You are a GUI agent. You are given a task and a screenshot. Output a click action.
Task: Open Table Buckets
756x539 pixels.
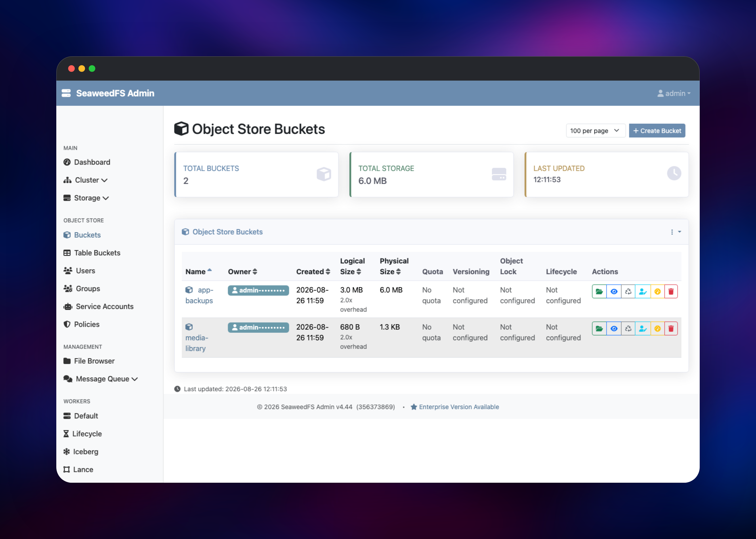coord(92,253)
